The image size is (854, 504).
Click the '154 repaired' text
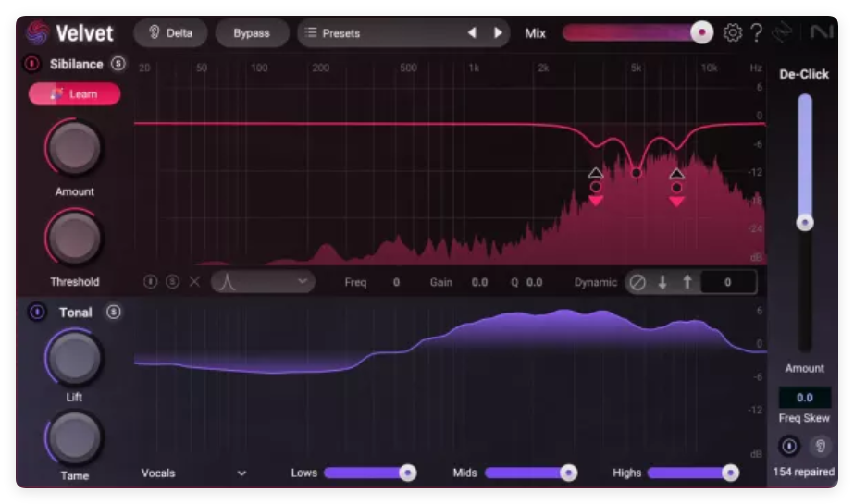(x=803, y=472)
